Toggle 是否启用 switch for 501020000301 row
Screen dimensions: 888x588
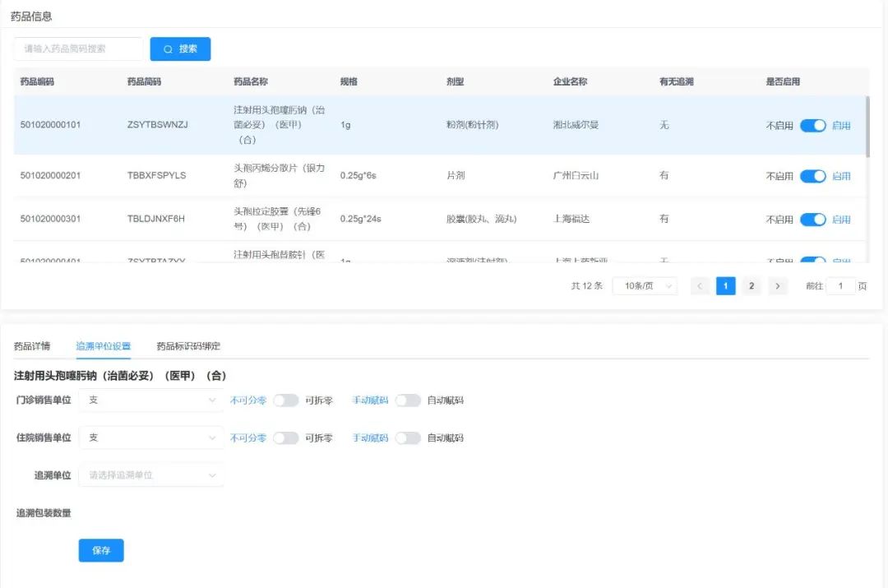point(812,220)
